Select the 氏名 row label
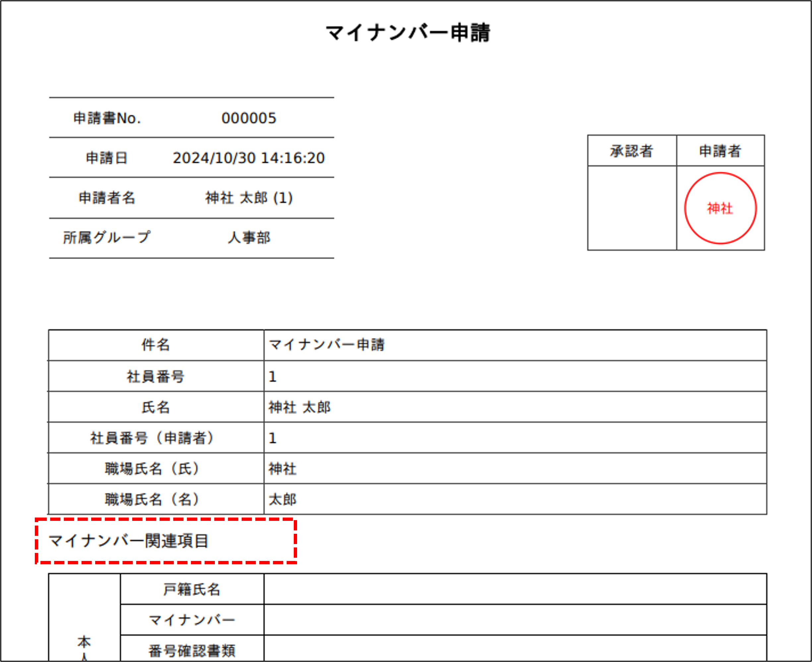This screenshot has height=662, width=812. 156,407
